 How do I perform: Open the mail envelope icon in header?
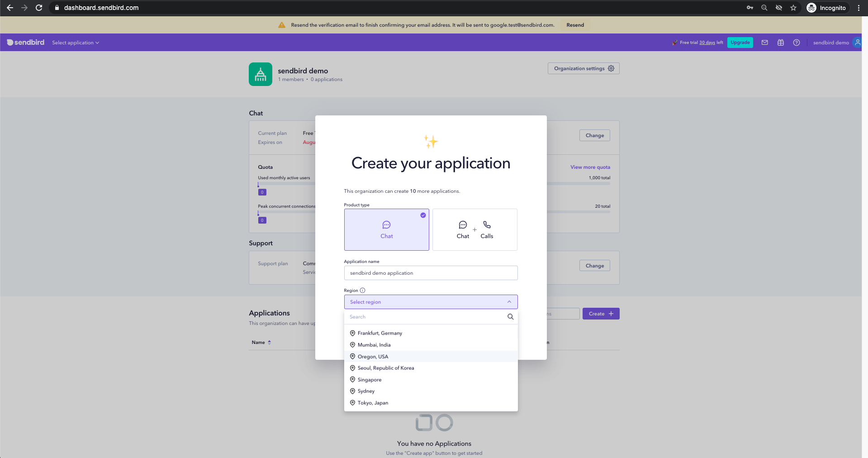(x=765, y=43)
